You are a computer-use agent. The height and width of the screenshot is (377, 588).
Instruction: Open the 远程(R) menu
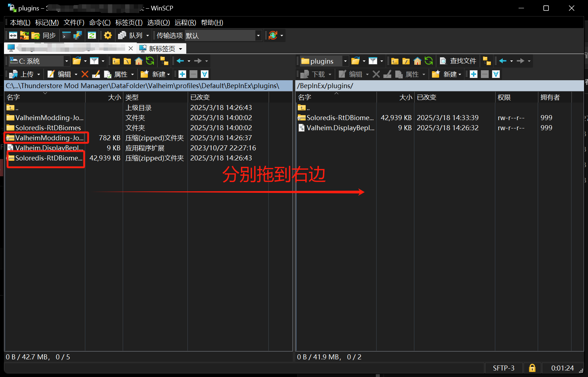coord(185,23)
